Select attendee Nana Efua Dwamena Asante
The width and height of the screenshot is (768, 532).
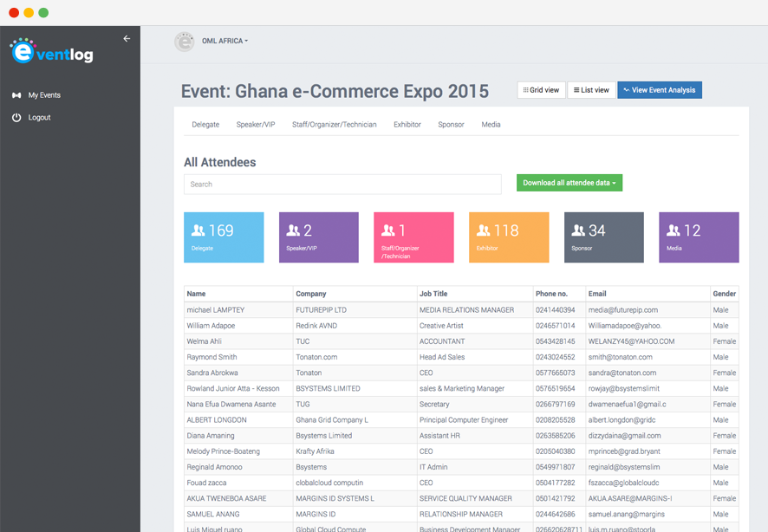click(x=231, y=404)
